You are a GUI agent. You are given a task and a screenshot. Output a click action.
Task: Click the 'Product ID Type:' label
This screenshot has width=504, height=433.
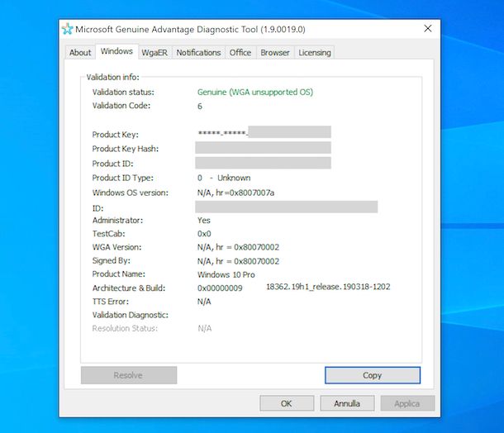coord(123,178)
